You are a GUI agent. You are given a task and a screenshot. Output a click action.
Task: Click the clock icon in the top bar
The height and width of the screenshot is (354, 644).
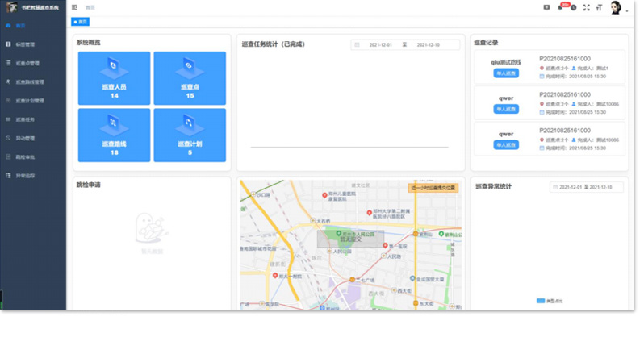[574, 7]
